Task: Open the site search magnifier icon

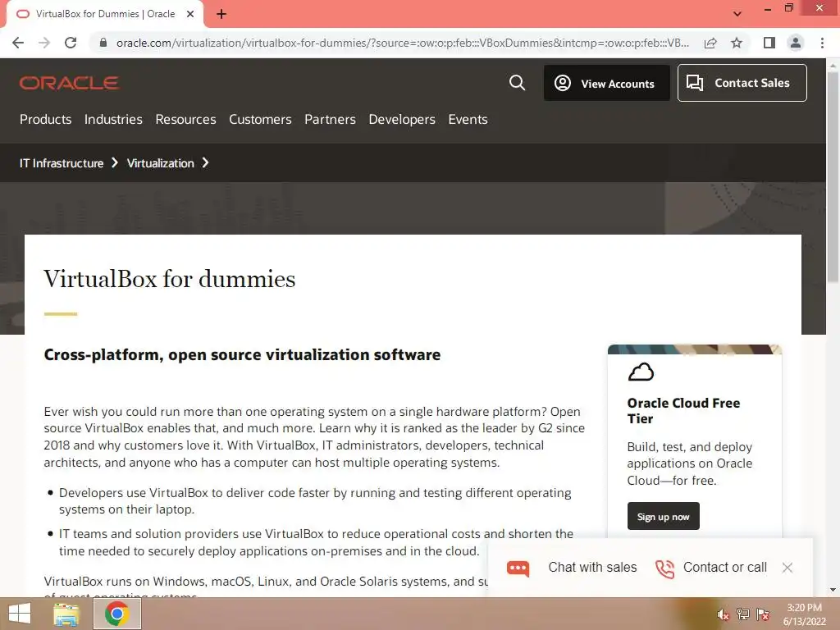Action: pyautogui.click(x=517, y=83)
